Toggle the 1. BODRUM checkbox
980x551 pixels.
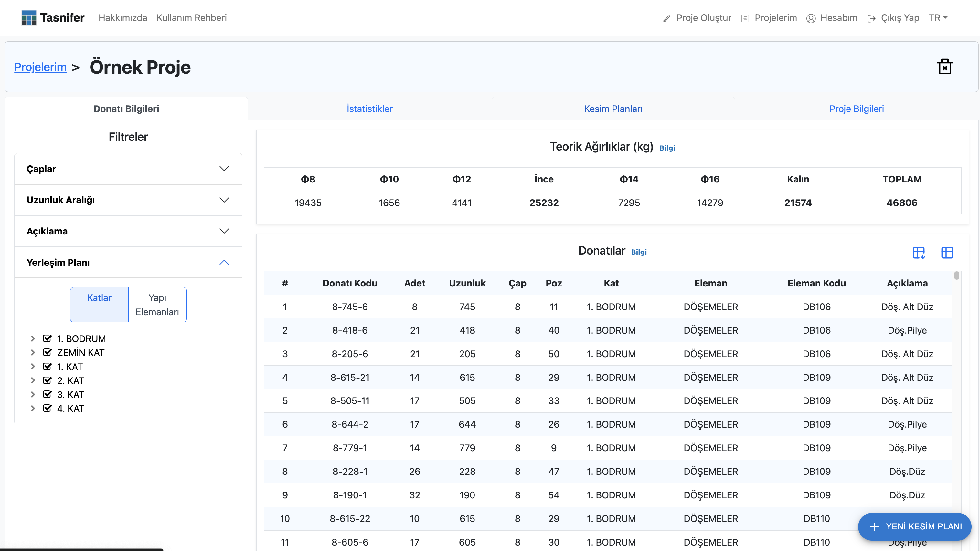[x=47, y=338]
